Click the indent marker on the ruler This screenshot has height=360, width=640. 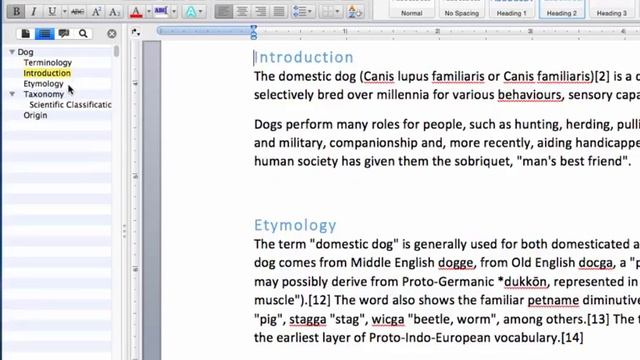click(x=253, y=32)
